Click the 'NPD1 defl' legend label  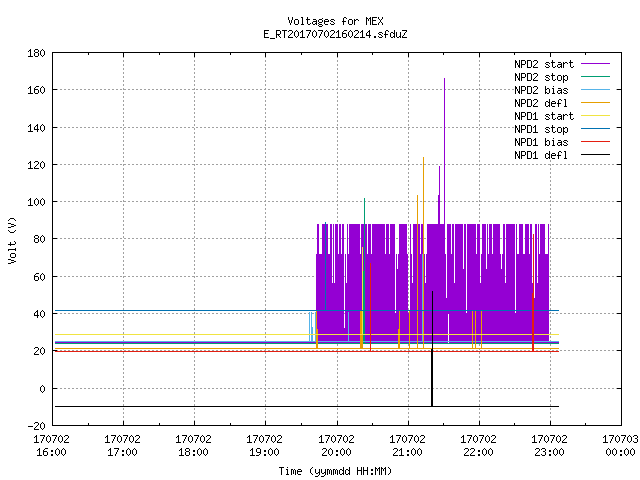(541, 156)
